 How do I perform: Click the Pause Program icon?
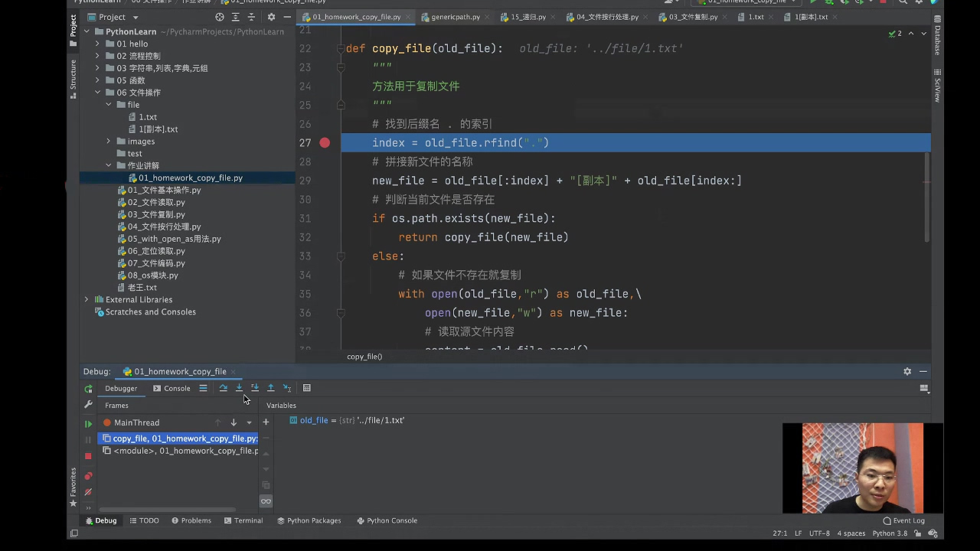pos(88,439)
